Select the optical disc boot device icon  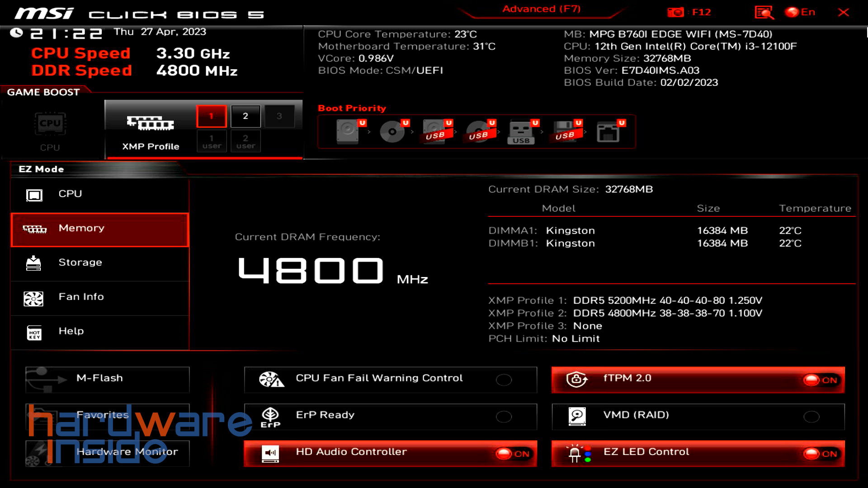tap(392, 131)
